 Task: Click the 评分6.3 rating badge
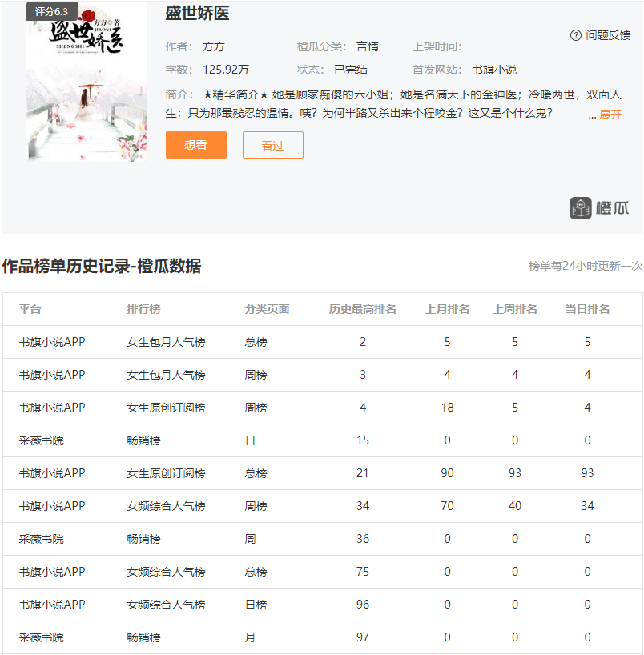pos(52,12)
